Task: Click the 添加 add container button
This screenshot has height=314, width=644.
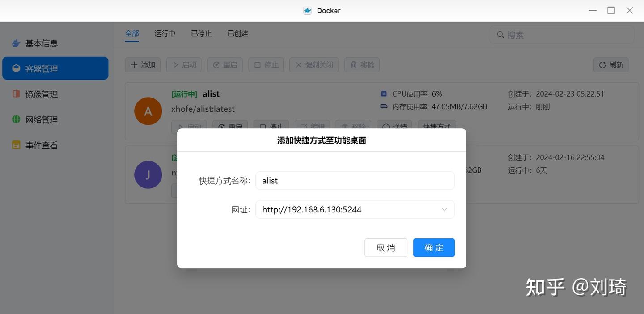Action: point(142,64)
